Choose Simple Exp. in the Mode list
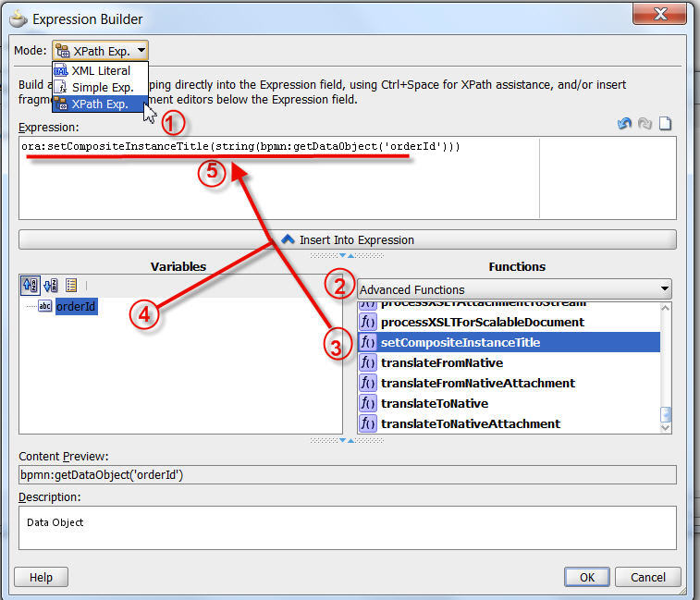The width and height of the screenshot is (700, 600). point(101,88)
